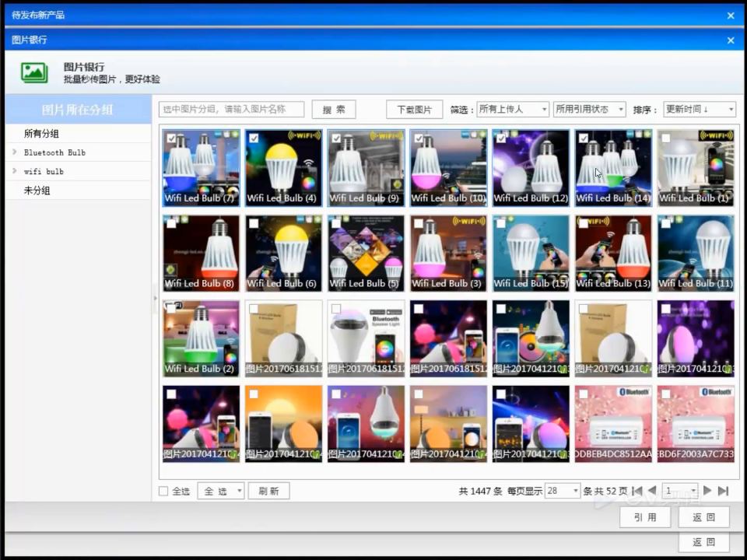Open the 更新时间 sort order dropdown

(x=700, y=110)
